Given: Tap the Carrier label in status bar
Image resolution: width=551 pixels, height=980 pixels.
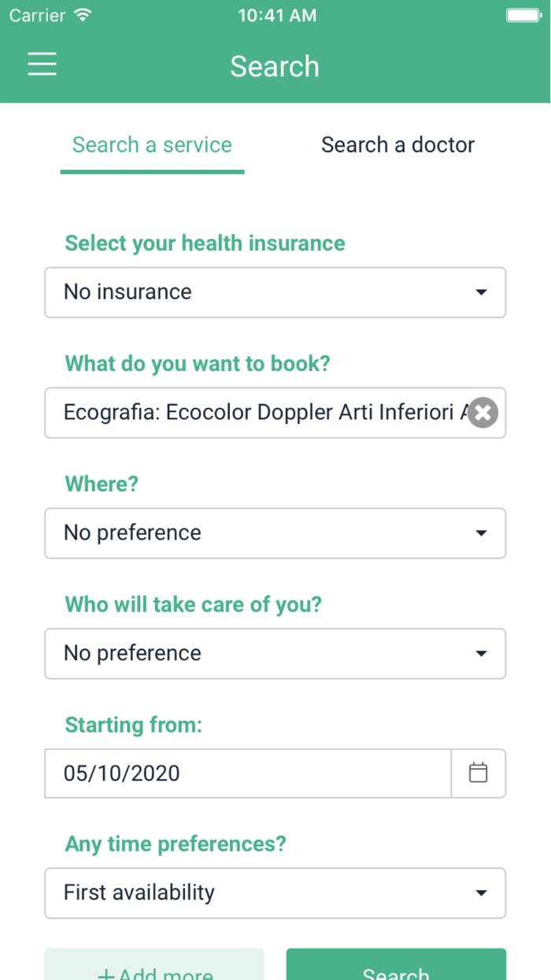Looking at the screenshot, I should click(x=37, y=16).
